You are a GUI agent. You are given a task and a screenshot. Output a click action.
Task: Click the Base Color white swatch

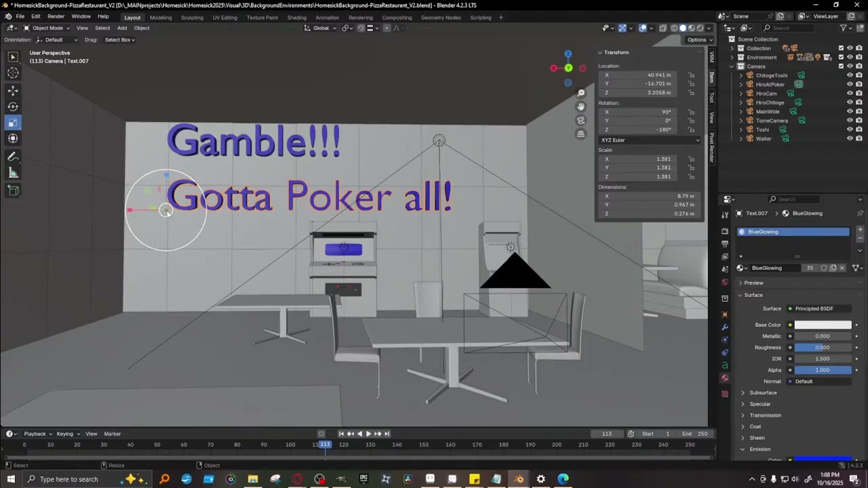(x=823, y=325)
